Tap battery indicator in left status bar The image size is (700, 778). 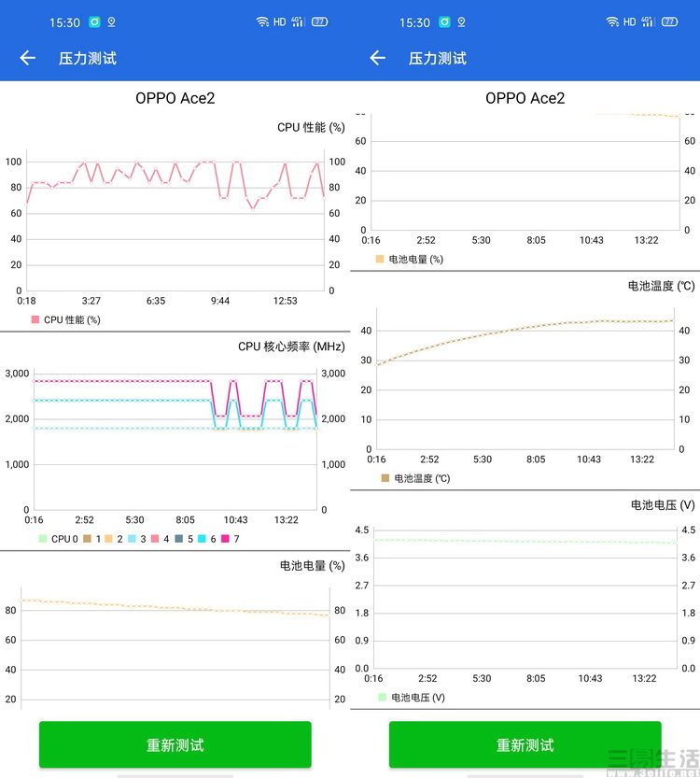click(x=320, y=21)
